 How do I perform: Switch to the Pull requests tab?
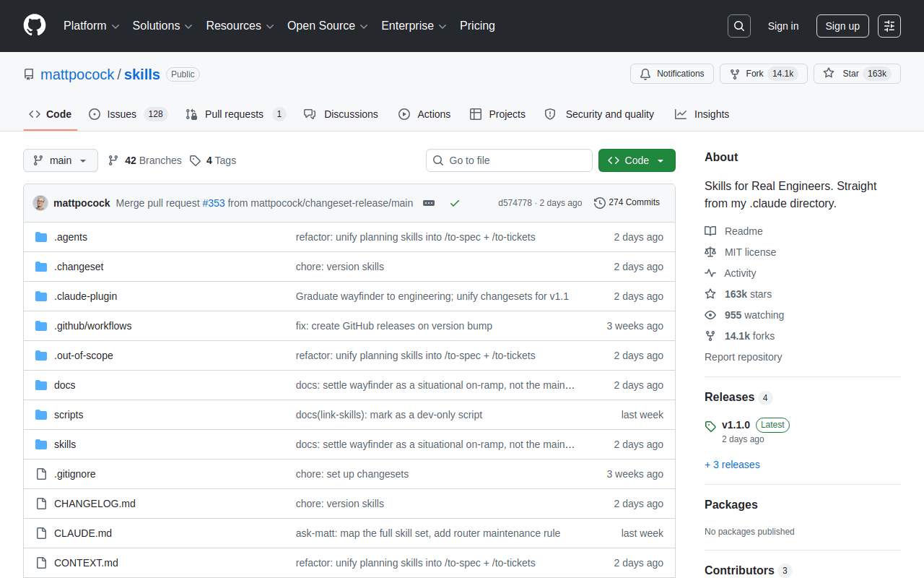235,114
